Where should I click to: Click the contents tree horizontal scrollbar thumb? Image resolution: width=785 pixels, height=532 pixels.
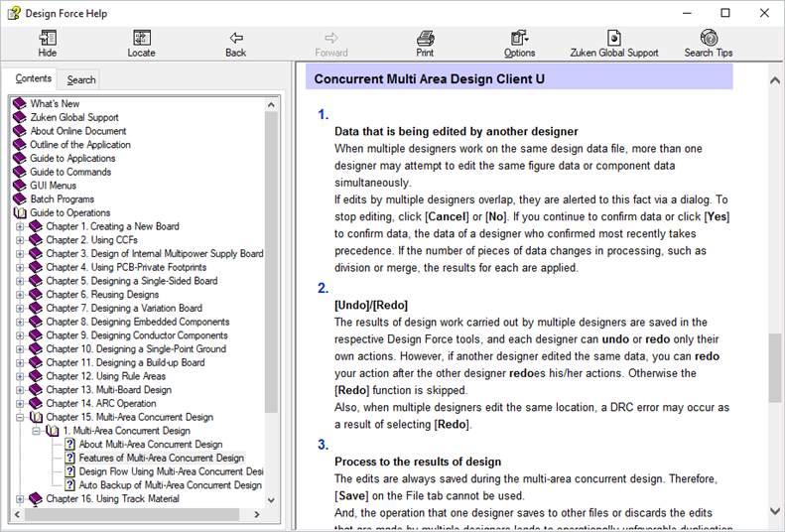[x=131, y=514]
